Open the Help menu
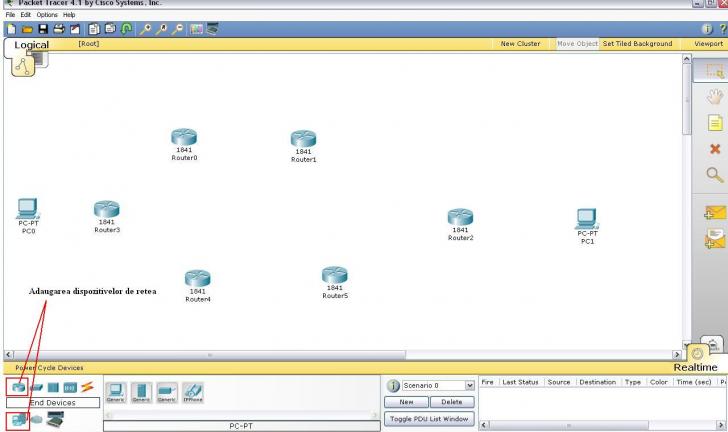Viewport: 728px width, 432px height. click(69, 15)
